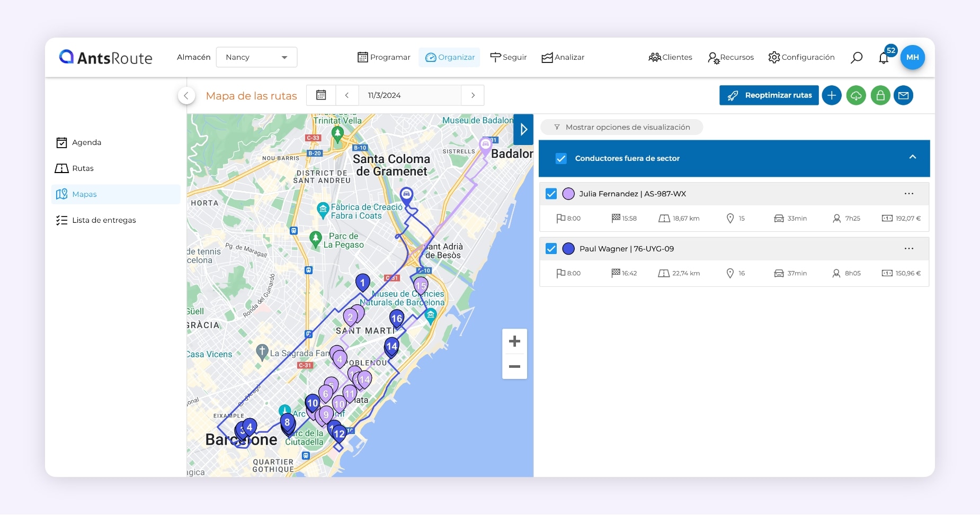
Task: Click the search magnifier icon
Action: pos(857,57)
